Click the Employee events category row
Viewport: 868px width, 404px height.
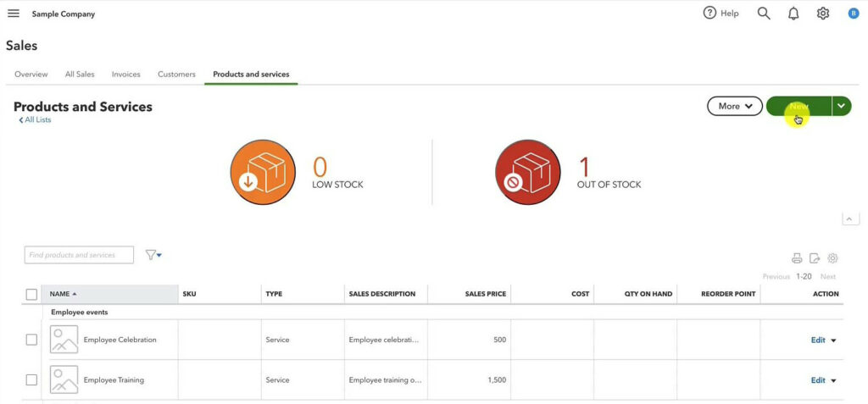[442, 313]
